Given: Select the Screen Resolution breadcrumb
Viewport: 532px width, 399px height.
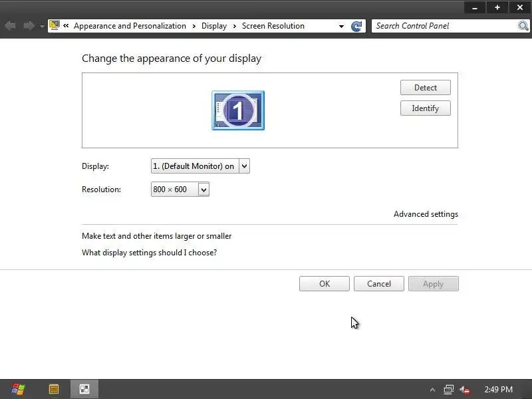Looking at the screenshot, I should [273, 26].
